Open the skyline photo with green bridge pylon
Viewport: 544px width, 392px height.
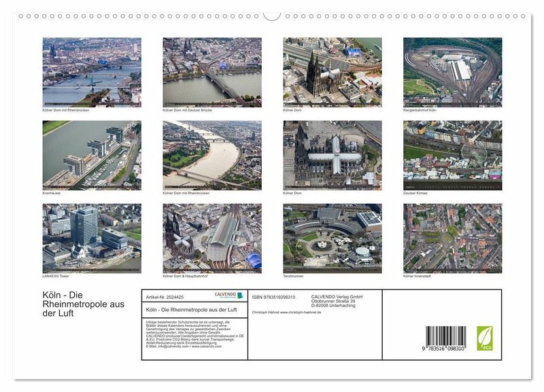[92, 73]
